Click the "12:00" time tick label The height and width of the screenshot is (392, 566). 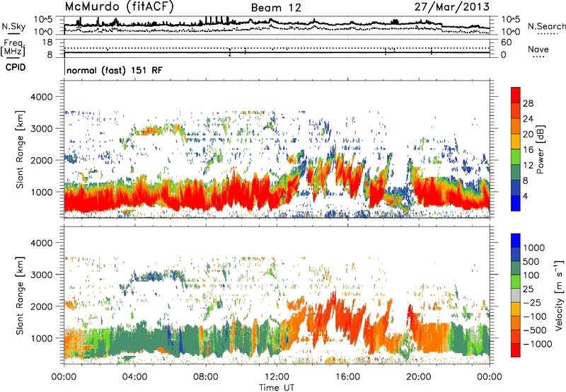coord(277,377)
